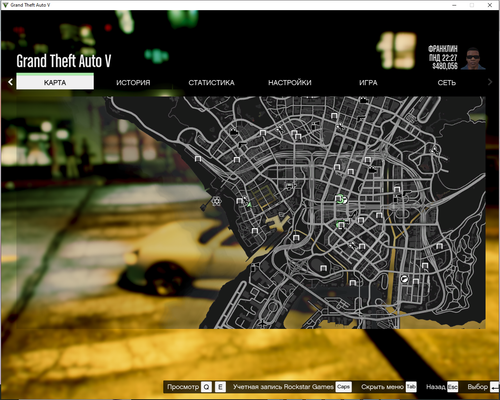
Task: Click Скрыть меню to hide menu
Action: 382,387
